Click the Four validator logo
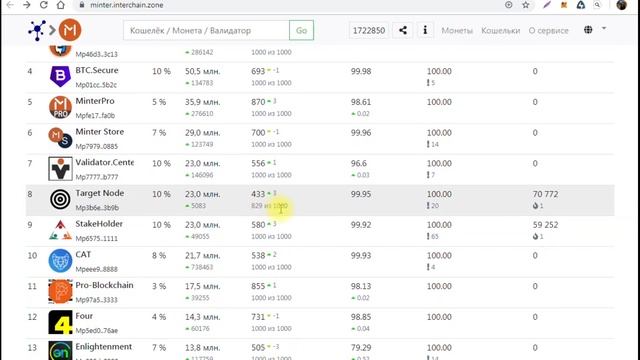 (x=60, y=322)
